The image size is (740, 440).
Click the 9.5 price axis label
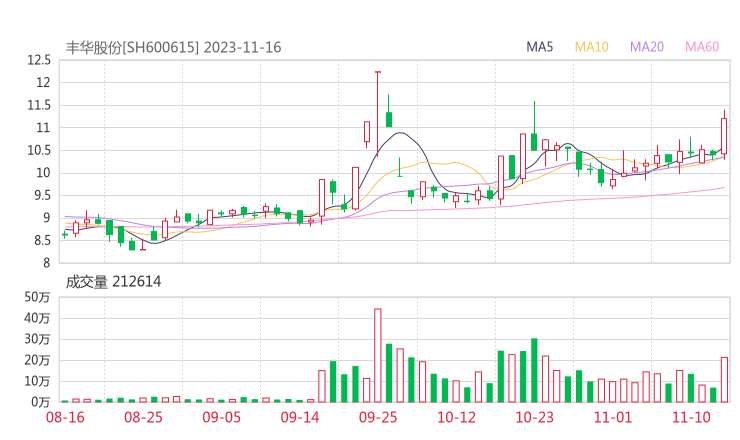pyautogui.click(x=42, y=195)
